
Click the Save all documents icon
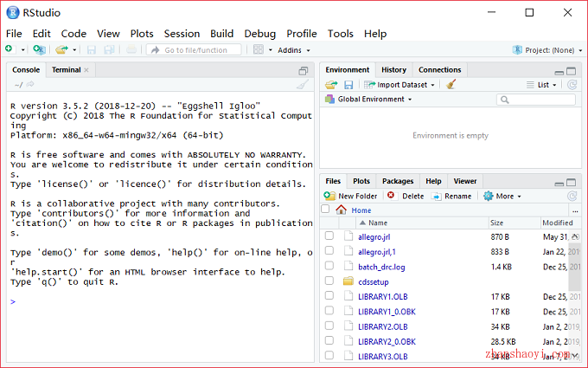pyautogui.click(x=109, y=49)
